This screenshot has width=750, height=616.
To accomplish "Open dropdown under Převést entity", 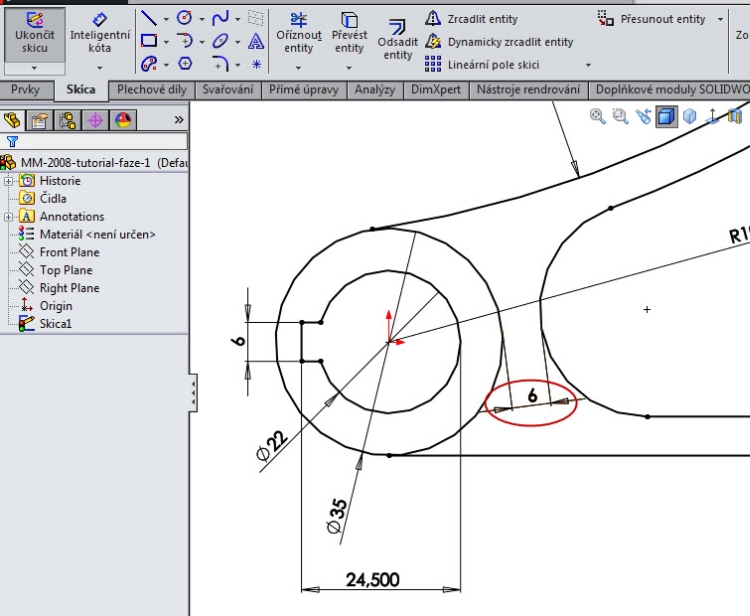I will [x=349, y=68].
